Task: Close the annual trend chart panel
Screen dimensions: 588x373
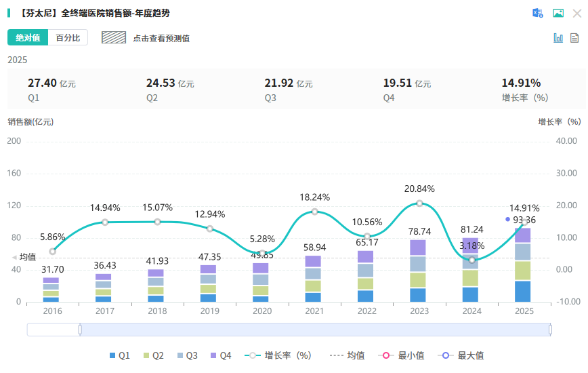Action: point(577,13)
